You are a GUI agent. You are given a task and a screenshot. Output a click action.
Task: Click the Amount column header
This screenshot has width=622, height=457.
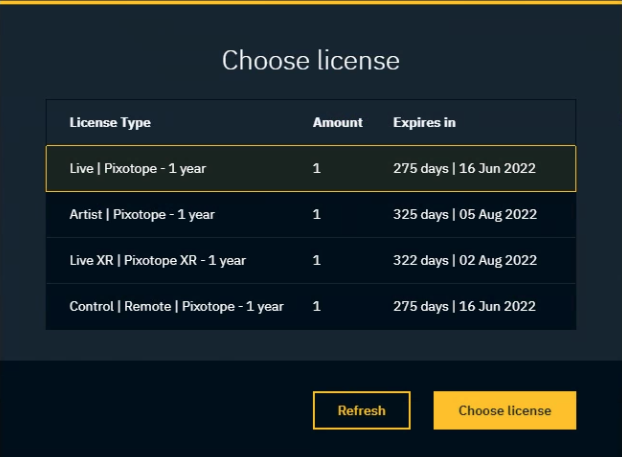tap(337, 122)
